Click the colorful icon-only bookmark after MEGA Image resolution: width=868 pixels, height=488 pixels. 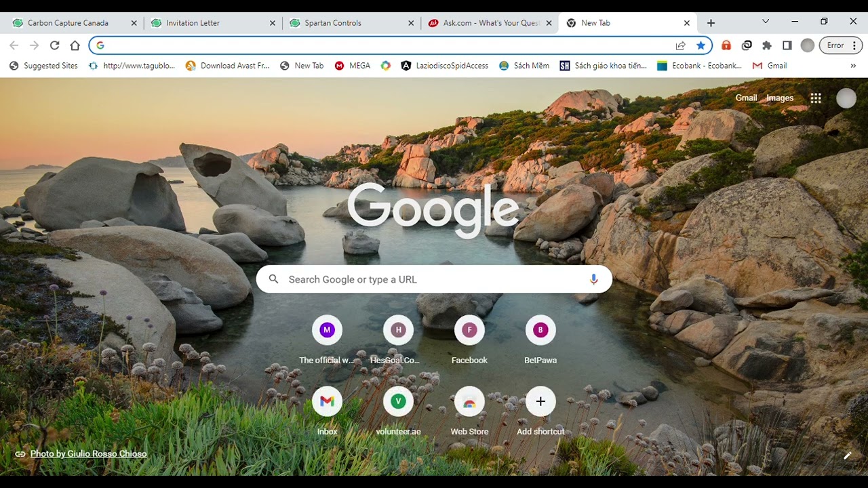click(x=386, y=66)
